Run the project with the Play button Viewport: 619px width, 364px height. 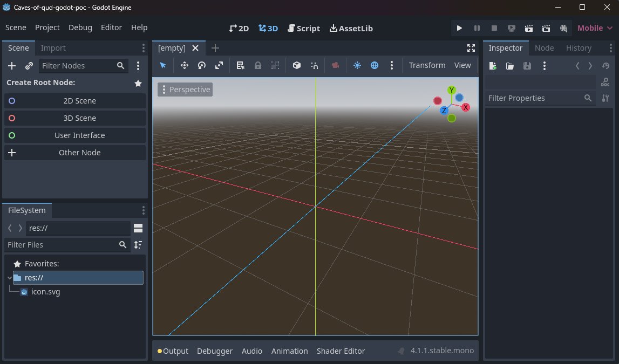click(459, 28)
